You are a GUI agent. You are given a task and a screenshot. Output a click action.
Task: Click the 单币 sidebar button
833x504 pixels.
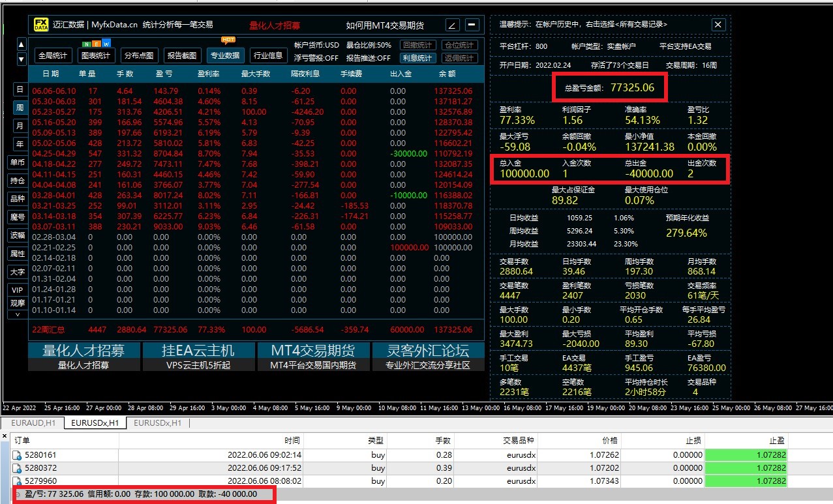[x=18, y=162]
